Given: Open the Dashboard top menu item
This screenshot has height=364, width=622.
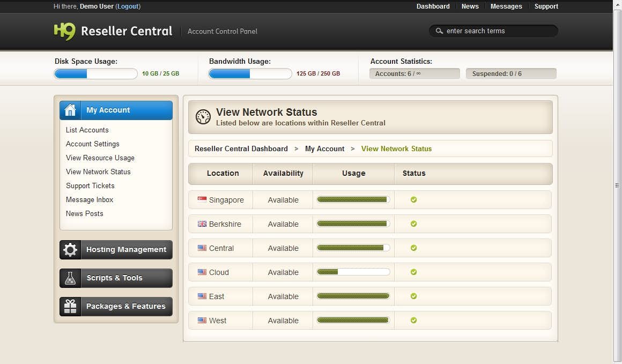Looking at the screenshot, I should point(433,6).
